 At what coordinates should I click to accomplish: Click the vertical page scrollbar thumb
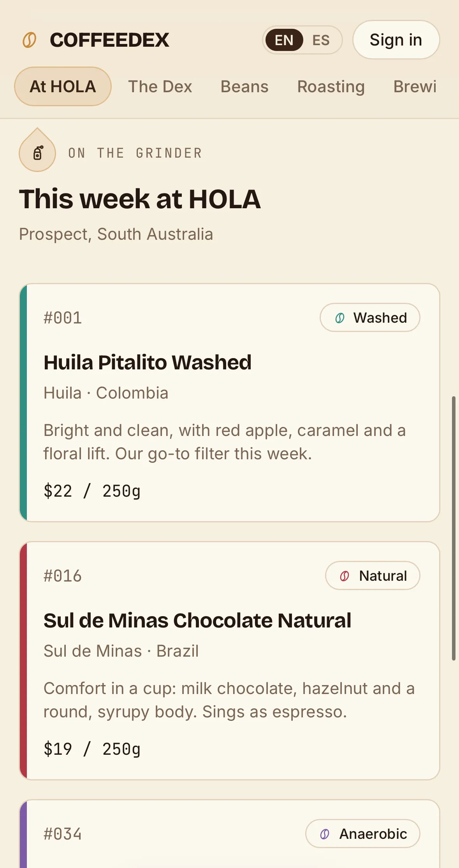454,528
